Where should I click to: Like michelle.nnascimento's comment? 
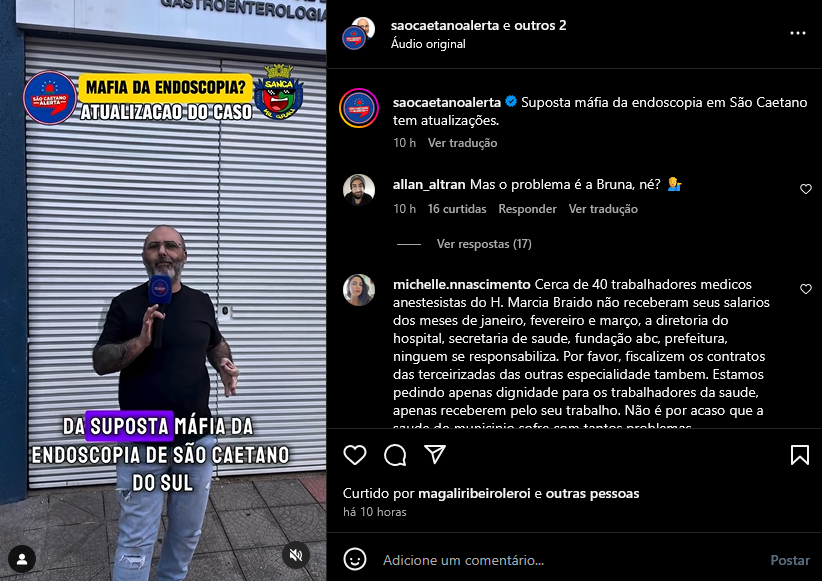pyautogui.click(x=806, y=289)
